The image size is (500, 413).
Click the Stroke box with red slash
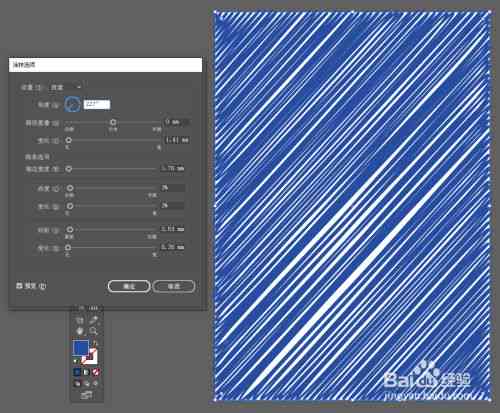click(91, 357)
